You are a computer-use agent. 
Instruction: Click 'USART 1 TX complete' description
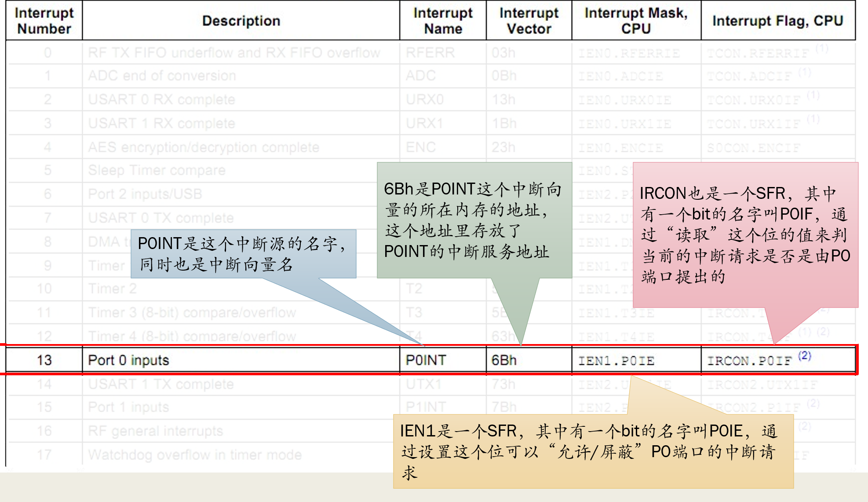pyautogui.click(x=161, y=384)
